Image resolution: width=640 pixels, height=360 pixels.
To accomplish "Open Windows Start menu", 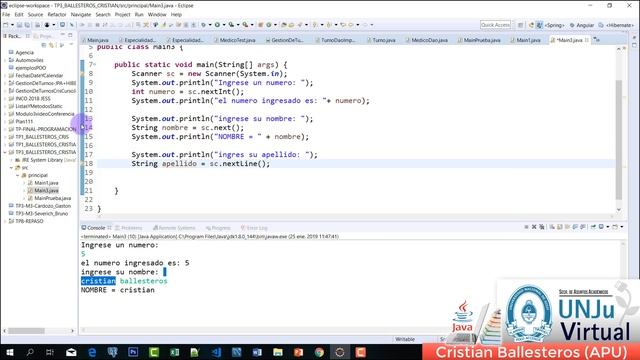I will click(9, 352).
